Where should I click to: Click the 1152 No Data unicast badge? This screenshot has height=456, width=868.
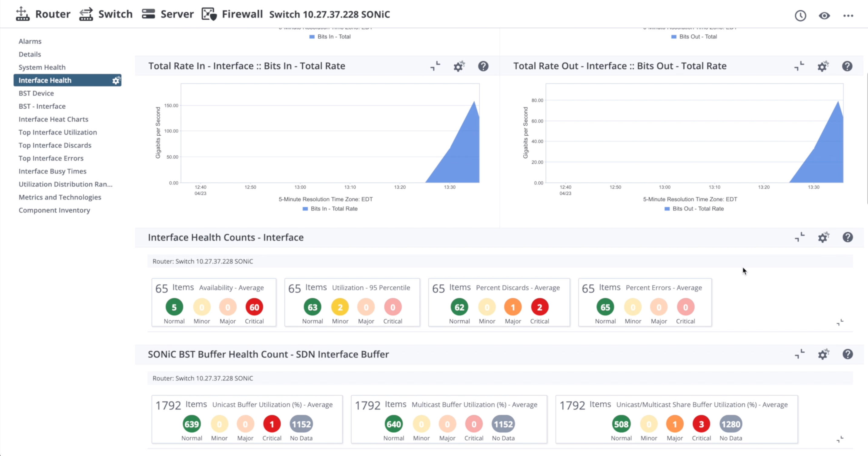(x=301, y=424)
